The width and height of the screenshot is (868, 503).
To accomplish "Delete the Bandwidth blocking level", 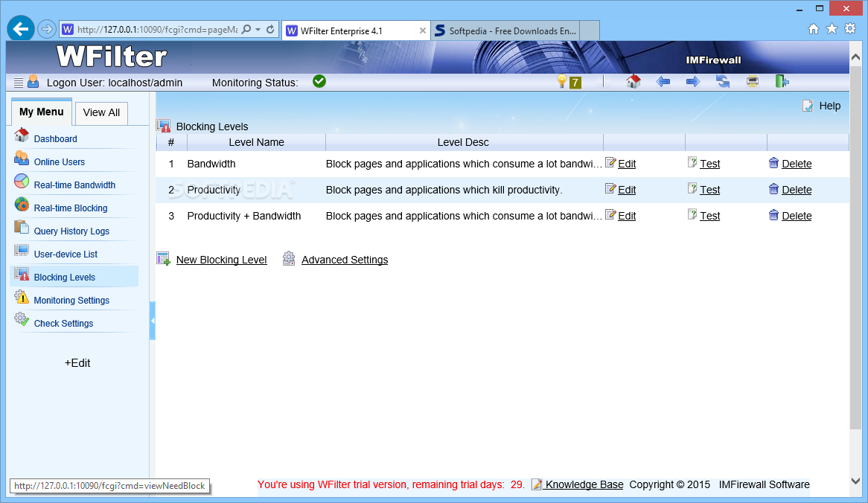I will coord(797,164).
